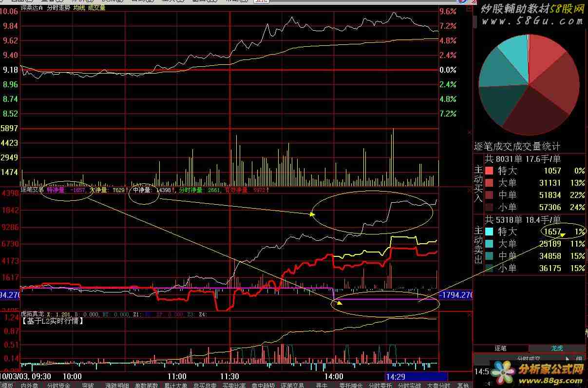Click the 9.6% top right axis label
Image resolution: width=588 pixels, height=388 pixels.
(x=448, y=11)
